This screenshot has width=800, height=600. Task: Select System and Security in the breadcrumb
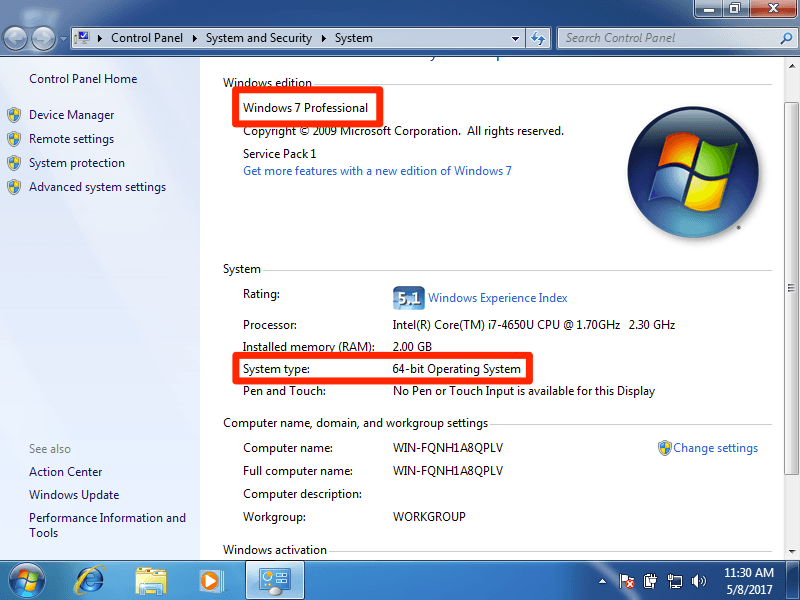pos(258,37)
